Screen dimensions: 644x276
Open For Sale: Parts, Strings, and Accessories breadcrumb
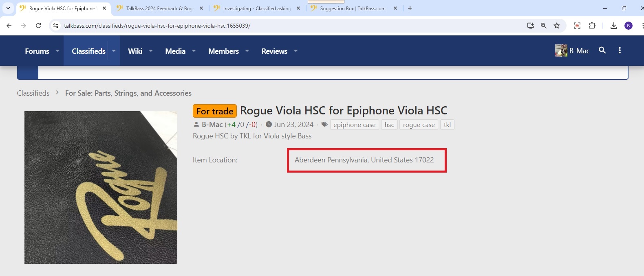(x=128, y=93)
